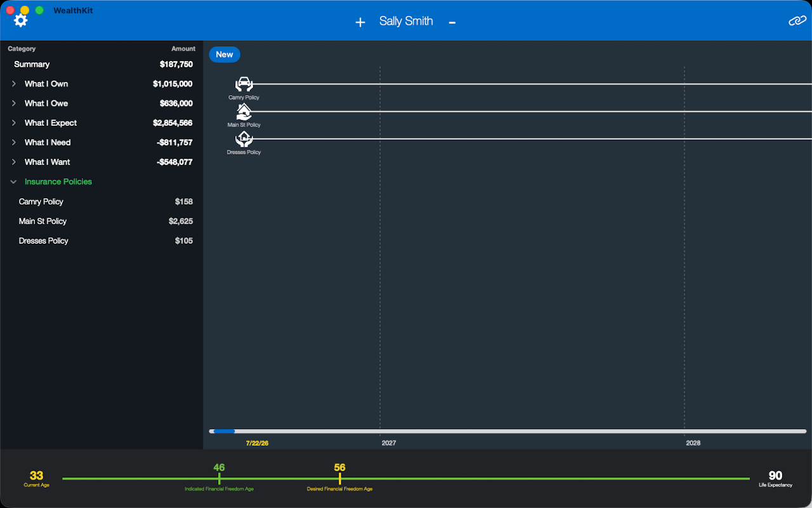Select the Camry Policy car icon on timeline
Screen dimensions: 812x508
[244, 84]
